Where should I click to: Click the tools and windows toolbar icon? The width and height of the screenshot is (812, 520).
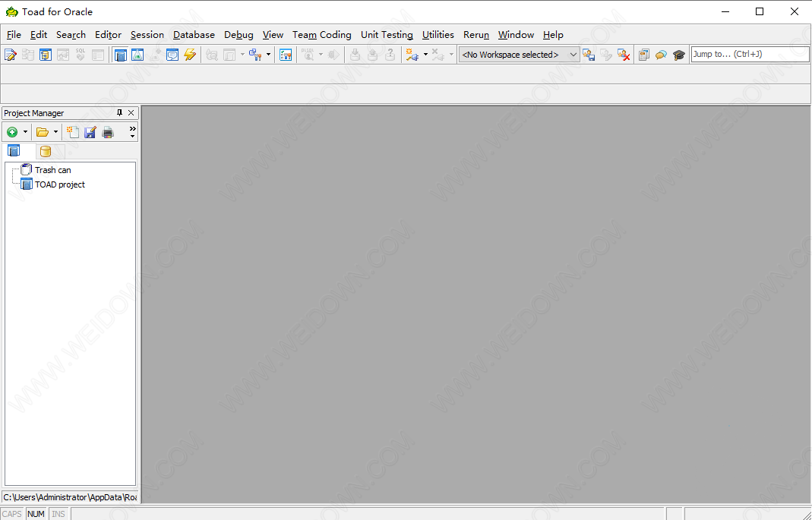[255, 55]
